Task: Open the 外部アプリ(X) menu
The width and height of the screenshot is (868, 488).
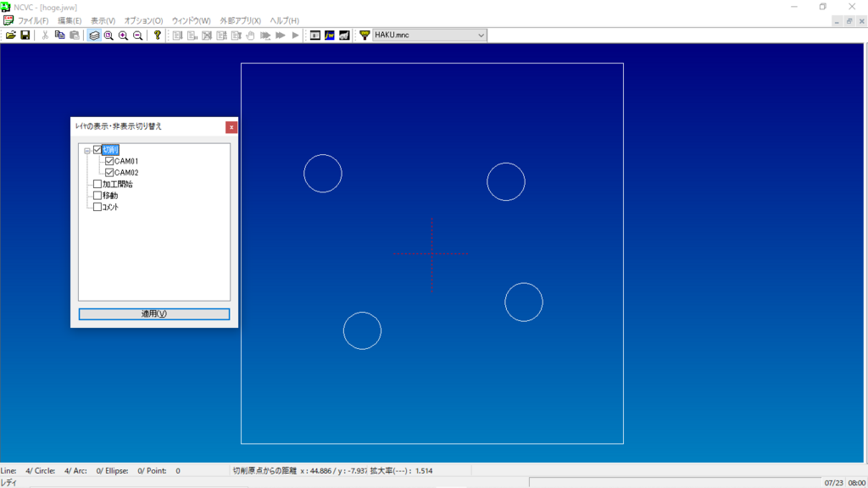Action: click(240, 20)
